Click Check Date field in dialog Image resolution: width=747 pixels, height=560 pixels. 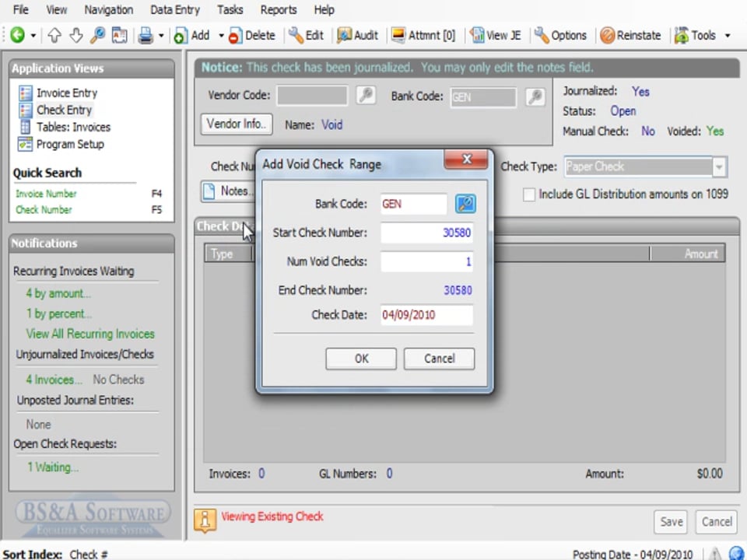(x=426, y=315)
